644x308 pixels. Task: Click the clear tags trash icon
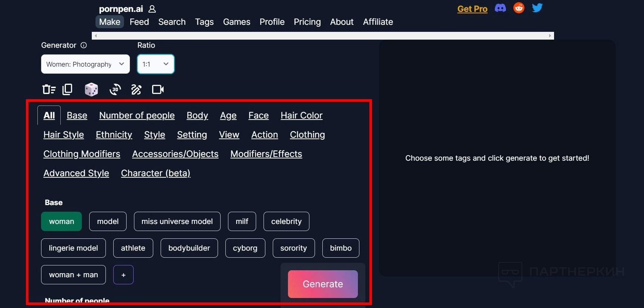[49, 90]
